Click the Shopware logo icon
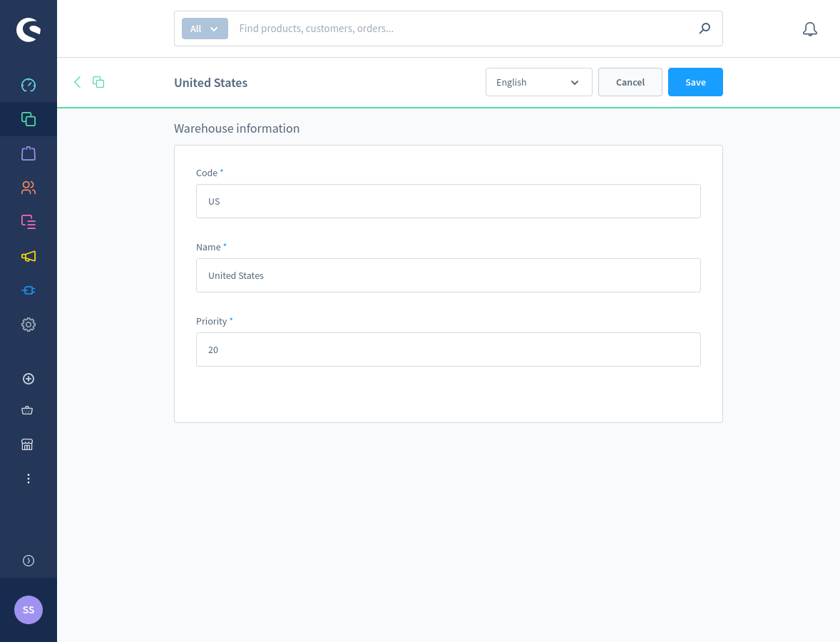The image size is (840, 642). (29, 29)
